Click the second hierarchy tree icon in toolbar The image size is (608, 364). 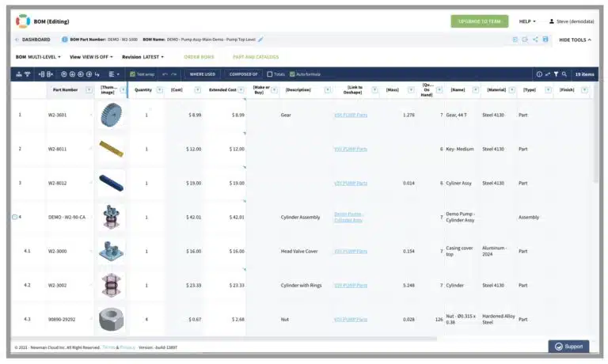click(x=27, y=74)
